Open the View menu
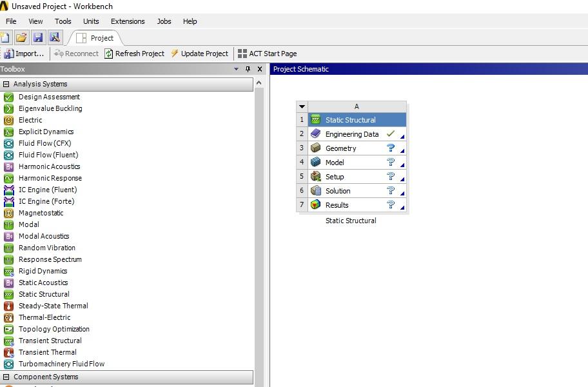The image size is (588, 387). pos(35,21)
